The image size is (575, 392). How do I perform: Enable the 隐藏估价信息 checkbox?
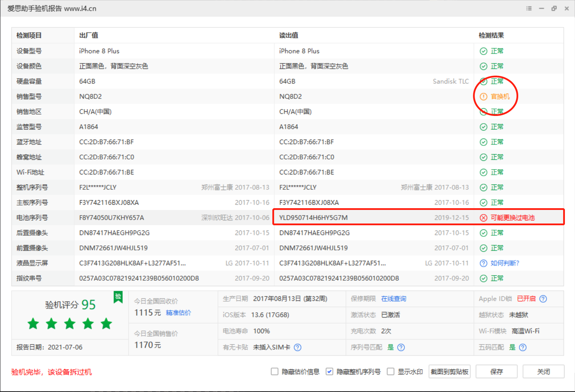(274, 371)
